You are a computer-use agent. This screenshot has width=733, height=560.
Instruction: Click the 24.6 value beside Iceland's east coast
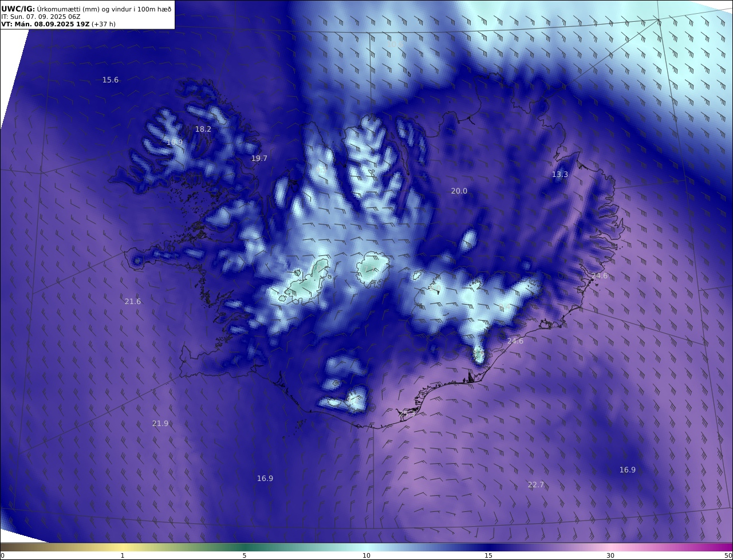tap(600, 276)
